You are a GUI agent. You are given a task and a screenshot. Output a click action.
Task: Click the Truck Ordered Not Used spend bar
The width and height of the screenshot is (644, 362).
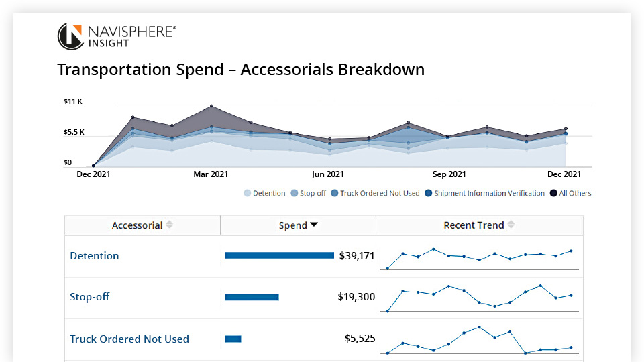click(233, 339)
